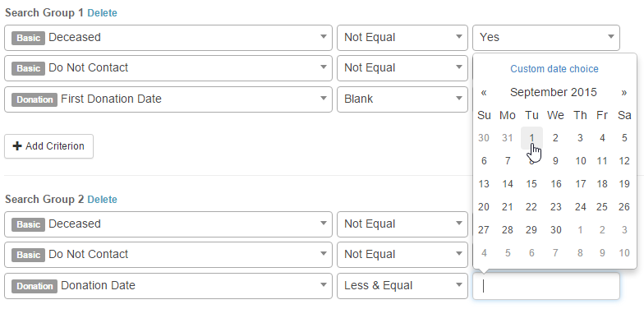This screenshot has width=644, height=309.
Task: Focus the Donation Date value input field
Action: [545, 286]
